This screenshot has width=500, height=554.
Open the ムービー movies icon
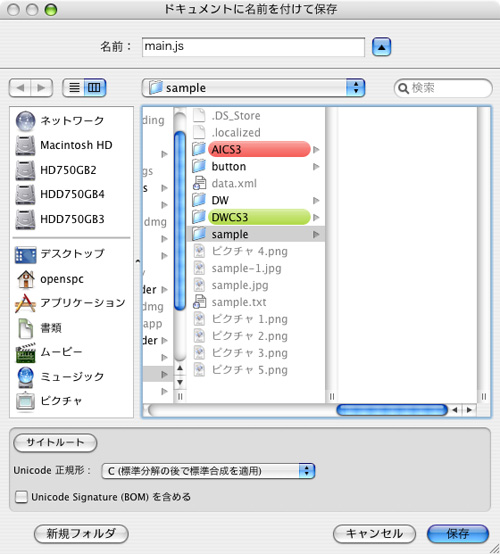pos(25,353)
